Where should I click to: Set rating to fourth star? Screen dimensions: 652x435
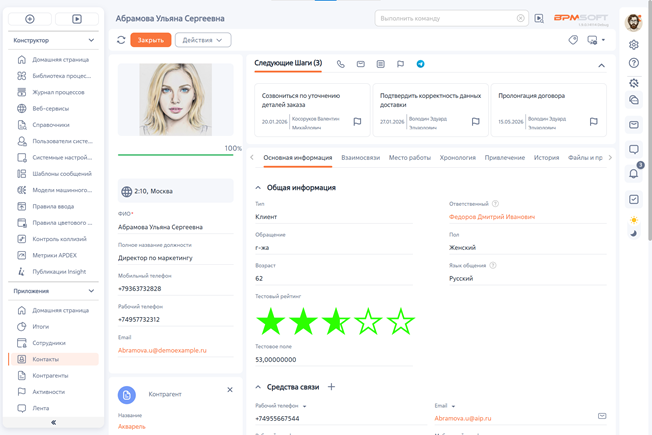368,321
